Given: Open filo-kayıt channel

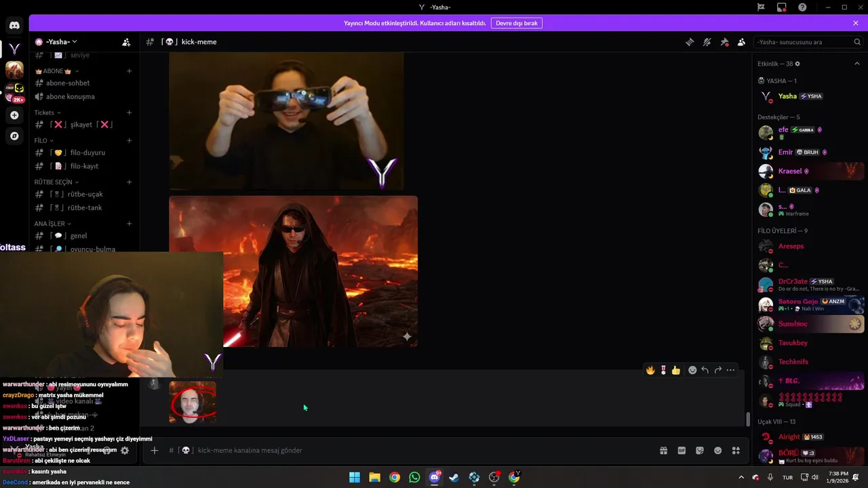Looking at the screenshot, I should click(83, 167).
